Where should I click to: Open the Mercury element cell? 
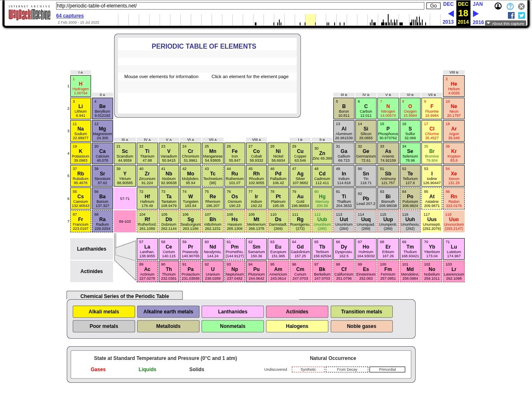pyautogui.click(x=322, y=198)
